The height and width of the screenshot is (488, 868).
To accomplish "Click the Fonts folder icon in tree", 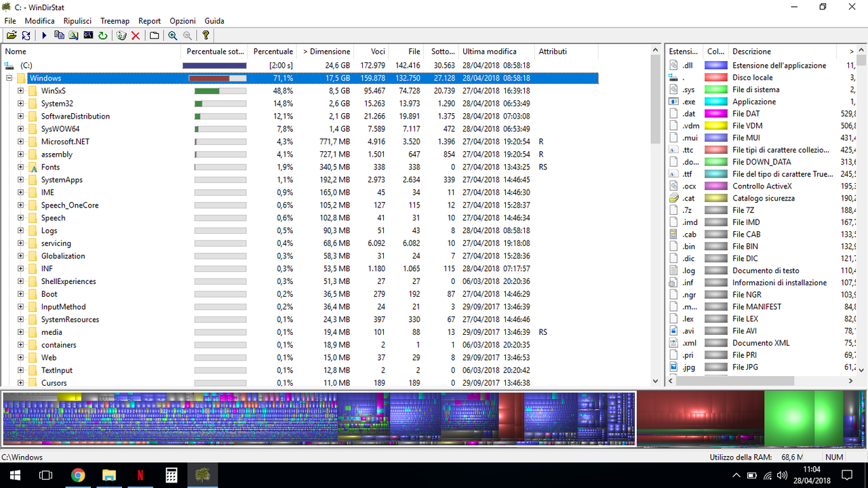I will click(x=33, y=167).
